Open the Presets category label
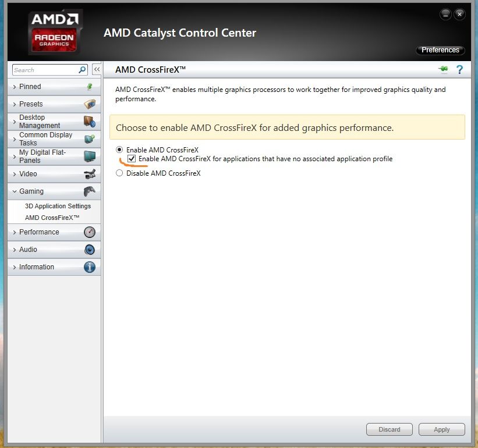 (31, 104)
